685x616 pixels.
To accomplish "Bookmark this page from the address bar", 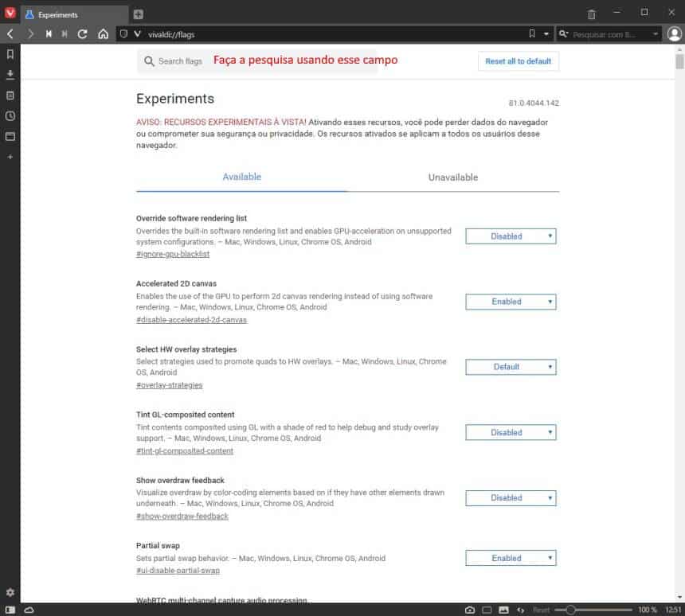I will point(531,33).
